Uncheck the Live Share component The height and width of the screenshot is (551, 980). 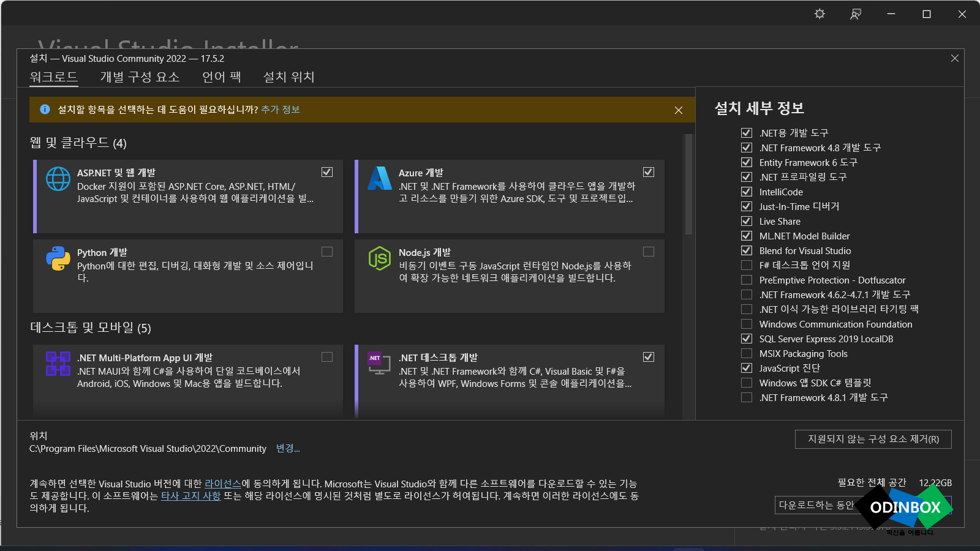pyautogui.click(x=747, y=221)
